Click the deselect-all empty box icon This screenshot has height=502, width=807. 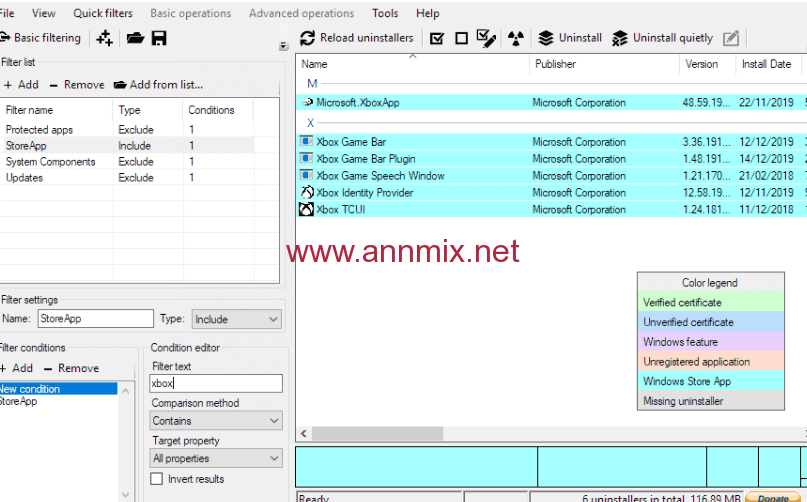(462, 38)
